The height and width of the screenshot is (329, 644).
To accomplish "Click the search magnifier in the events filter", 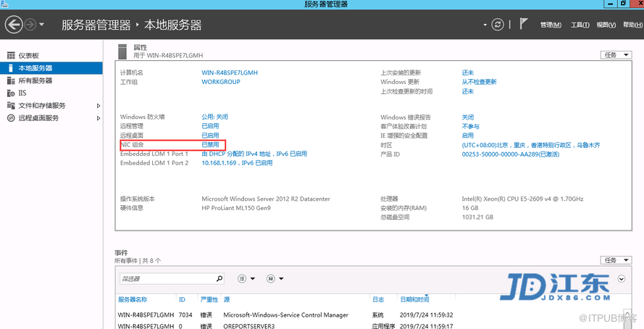I will [218, 278].
